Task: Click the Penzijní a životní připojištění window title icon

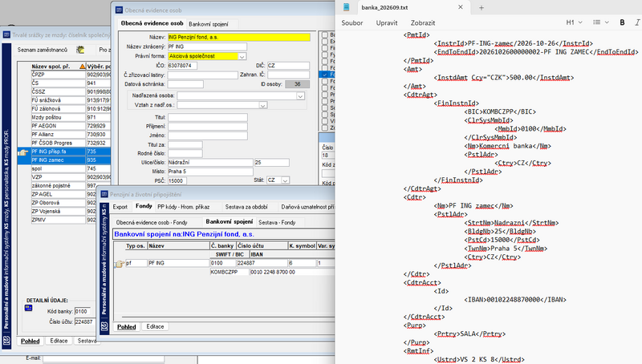Action: 104,194
